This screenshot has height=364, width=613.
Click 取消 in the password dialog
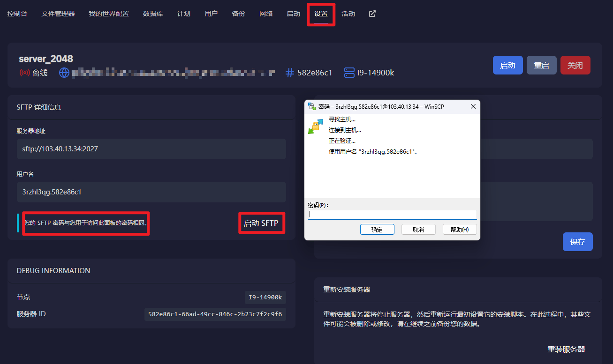pos(418,230)
